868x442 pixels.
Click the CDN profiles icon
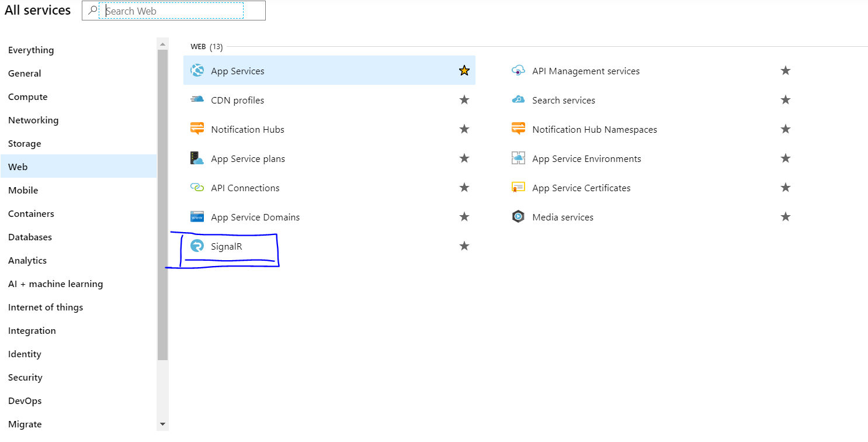197,100
